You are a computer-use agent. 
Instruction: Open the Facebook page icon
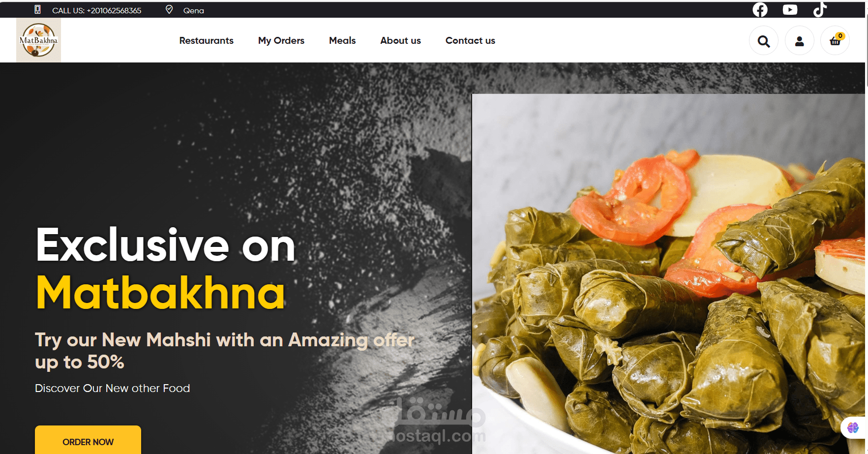[760, 9]
